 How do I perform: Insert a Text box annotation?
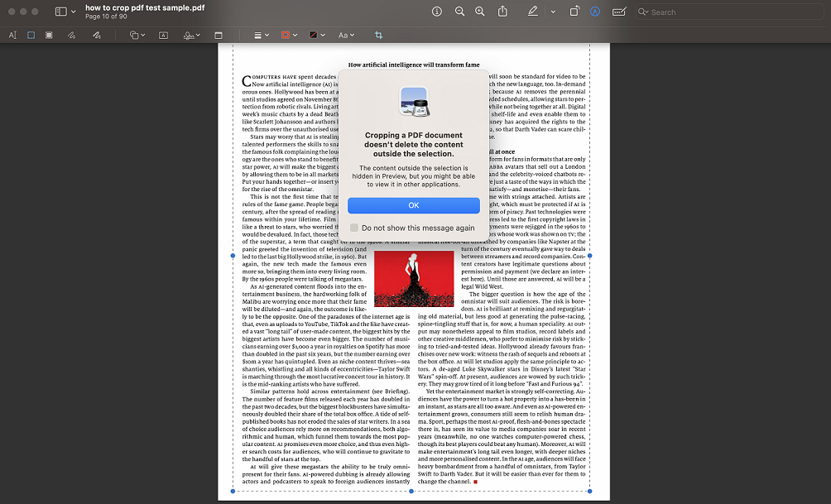[163, 36]
